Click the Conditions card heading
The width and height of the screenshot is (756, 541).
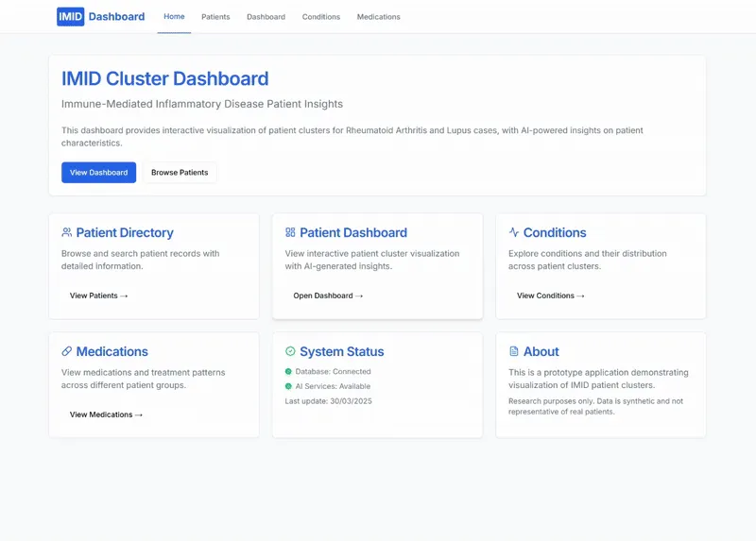pos(555,232)
